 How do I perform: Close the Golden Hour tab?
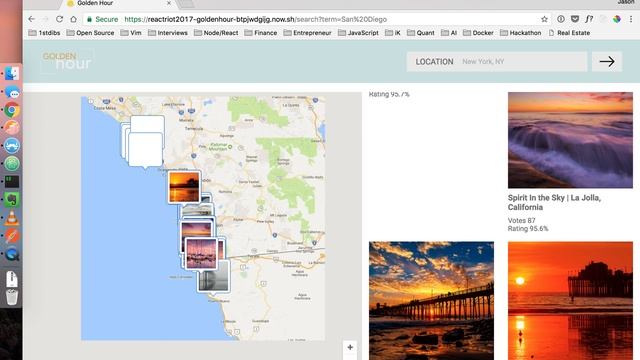coord(169,3)
